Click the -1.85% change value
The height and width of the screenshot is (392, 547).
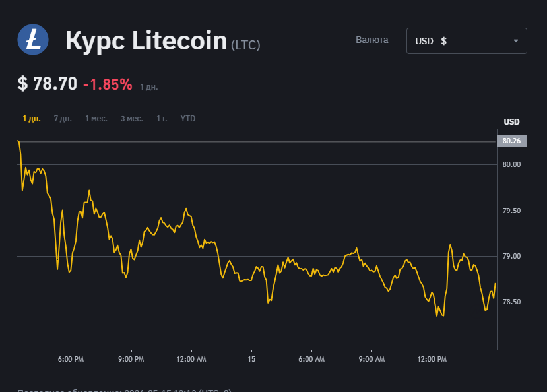click(108, 84)
